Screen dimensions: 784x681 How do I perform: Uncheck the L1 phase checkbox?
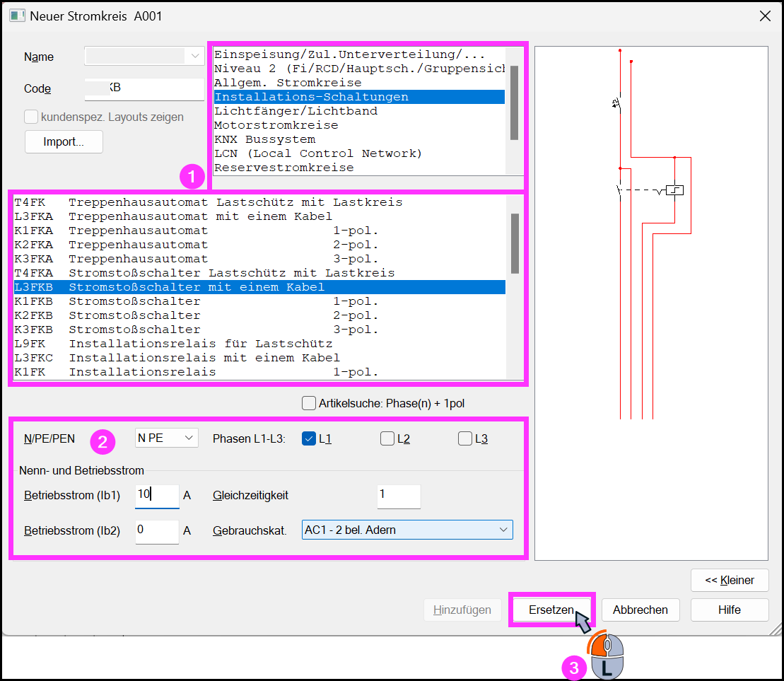click(309, 438)
